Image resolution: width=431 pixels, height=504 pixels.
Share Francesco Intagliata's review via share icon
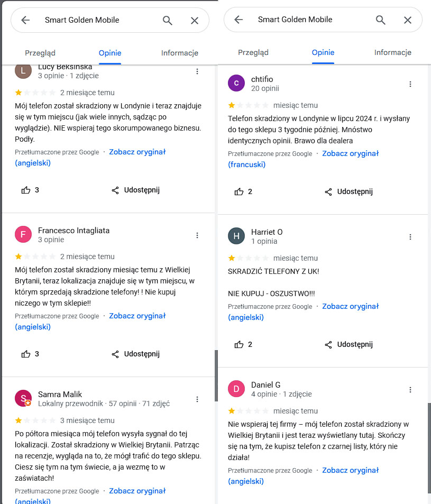coord(115,354)
